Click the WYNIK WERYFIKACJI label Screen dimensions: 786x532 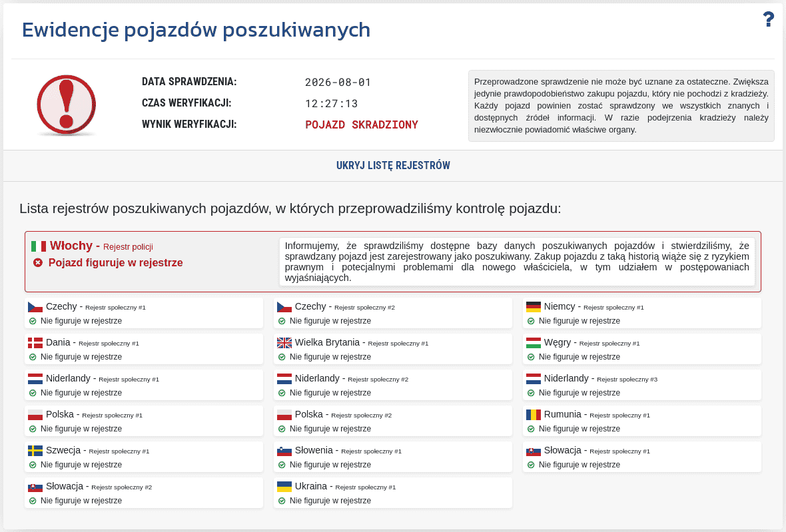point(189,125)
